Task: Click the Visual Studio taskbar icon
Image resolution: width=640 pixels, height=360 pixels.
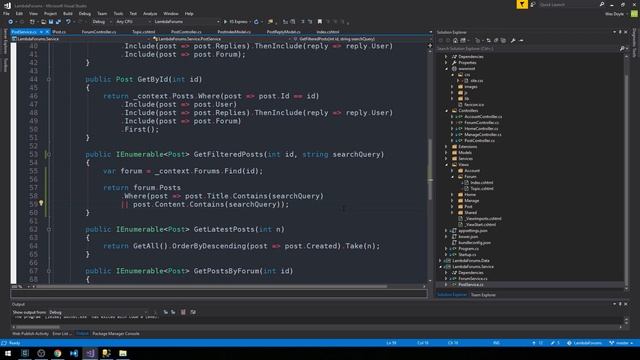Action: click(x=90, y=353)
